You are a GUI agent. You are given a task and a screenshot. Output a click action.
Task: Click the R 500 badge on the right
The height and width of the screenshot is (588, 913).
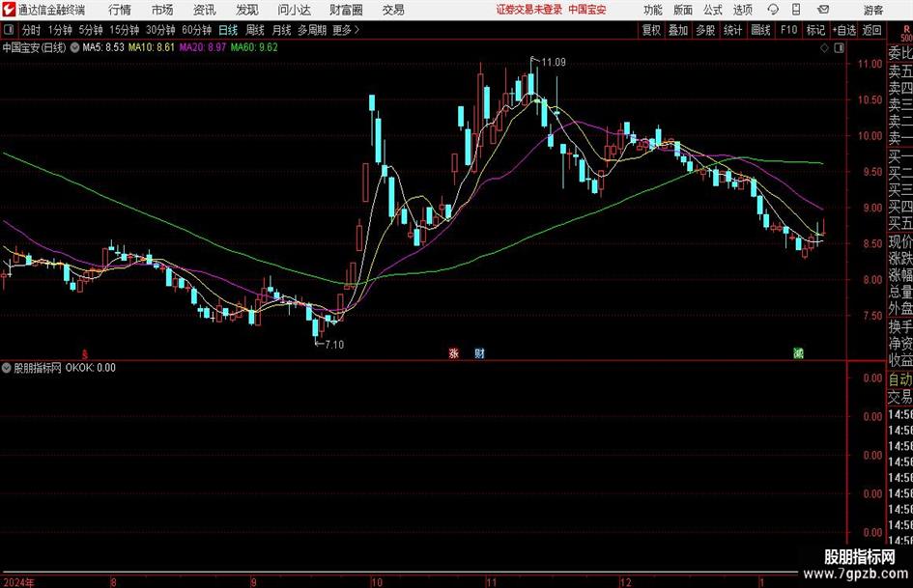pyautogui.click(x=906, y=34)
